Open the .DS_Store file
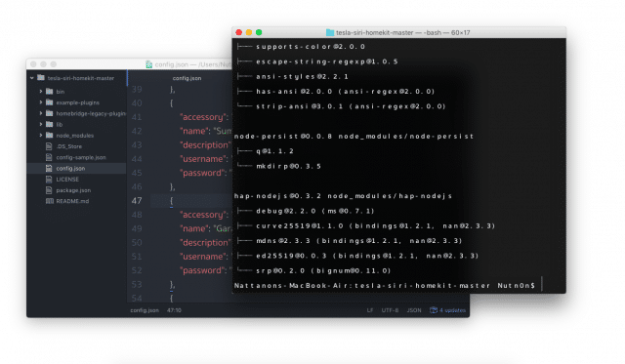625x364 pixels. point(69,146)
